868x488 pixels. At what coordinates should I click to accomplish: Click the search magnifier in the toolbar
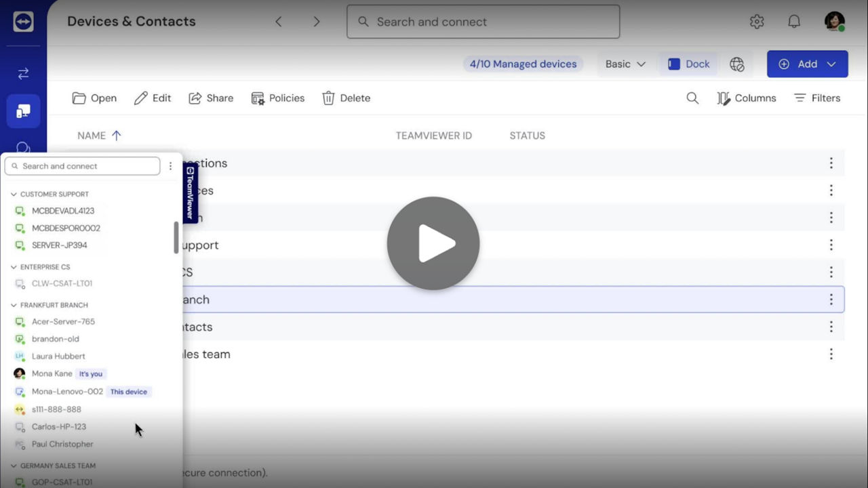pyautogui.click(x=692, y=98)
